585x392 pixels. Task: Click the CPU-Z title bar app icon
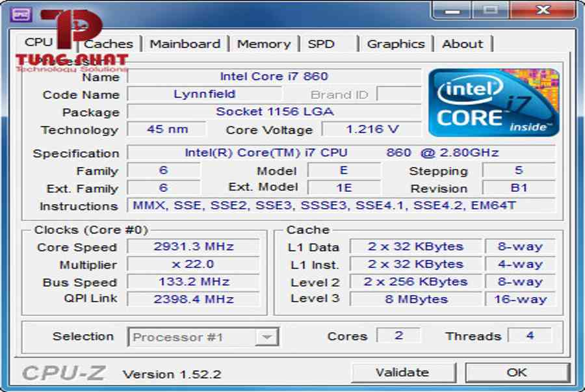tap(21, 15)
